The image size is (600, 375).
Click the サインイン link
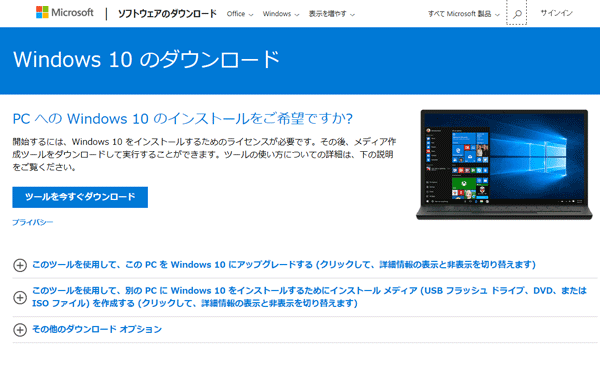pyautogui.click(x=556, y=13)
